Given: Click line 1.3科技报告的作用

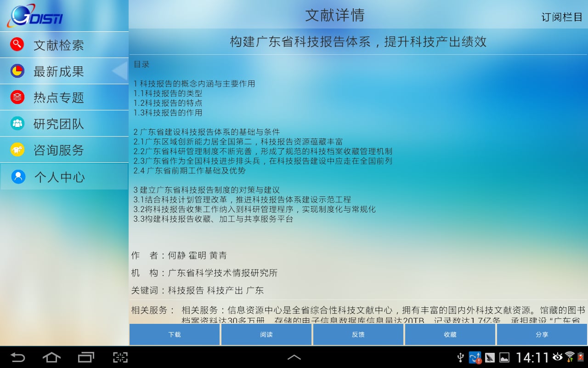Looking at the screenshot, I should [x=168, y=113].
